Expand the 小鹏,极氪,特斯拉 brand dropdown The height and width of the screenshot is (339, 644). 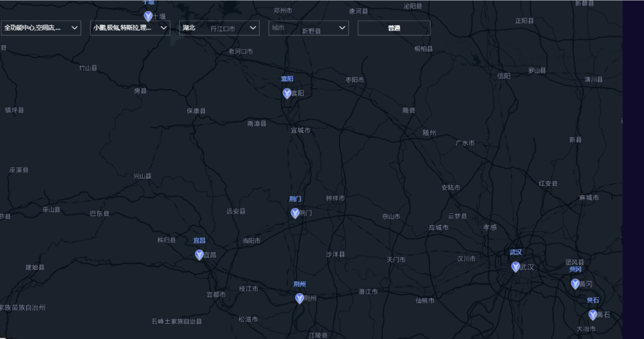[x=130, y=28]
